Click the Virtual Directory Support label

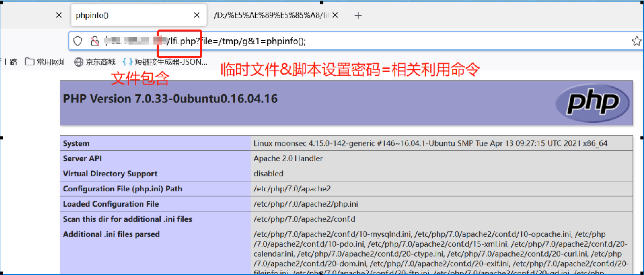point(110,173)
